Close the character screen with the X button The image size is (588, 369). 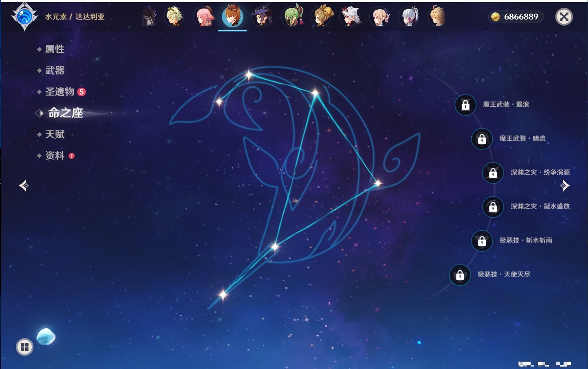tap(564, 17)
